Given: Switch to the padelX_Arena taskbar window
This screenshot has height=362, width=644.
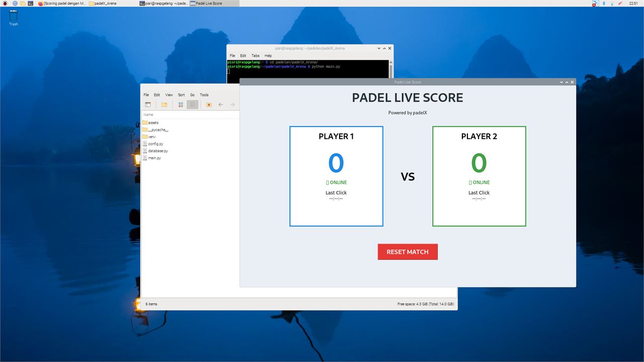Looking at the screenshot, I should coord(113,3).
